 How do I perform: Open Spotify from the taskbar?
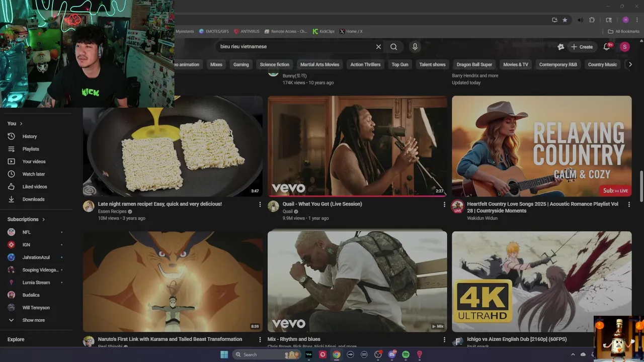coord(406,354)
